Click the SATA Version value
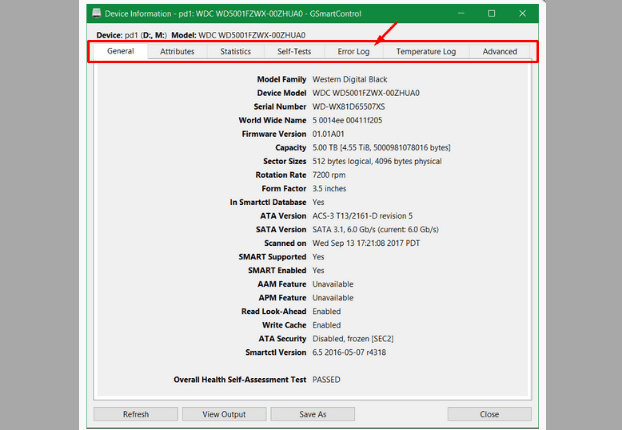Screen dimensions: 622x430 point(376,229)
